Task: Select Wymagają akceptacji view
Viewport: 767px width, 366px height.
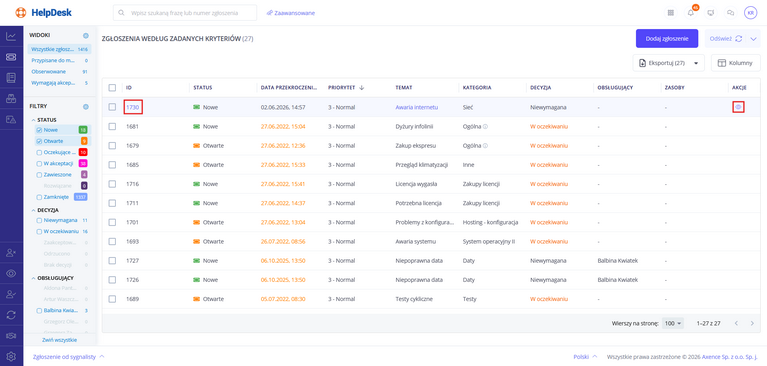Action: pyautogui.click(x=60, y=83)
